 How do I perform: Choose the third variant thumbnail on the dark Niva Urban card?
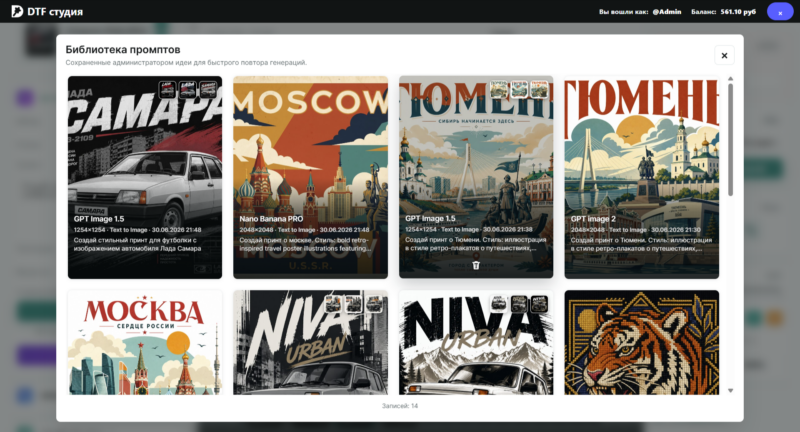click(x=373, y=304)
